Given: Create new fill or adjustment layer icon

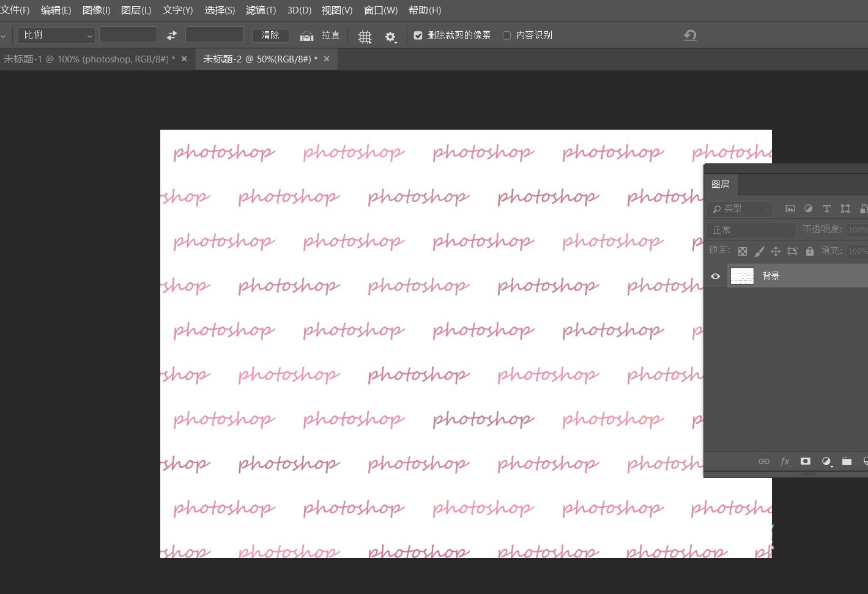Looking at the screenshot, I should (x=826, y=461).
